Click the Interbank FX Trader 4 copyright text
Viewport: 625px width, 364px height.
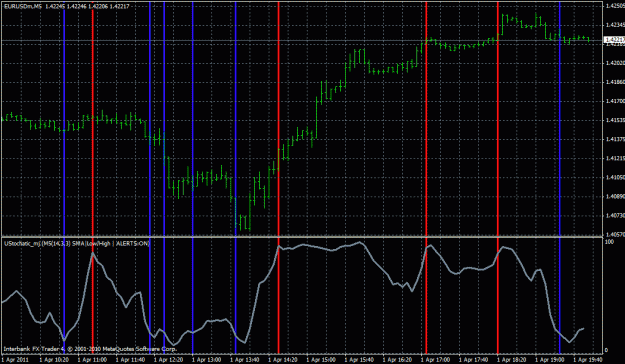point(90,349)
